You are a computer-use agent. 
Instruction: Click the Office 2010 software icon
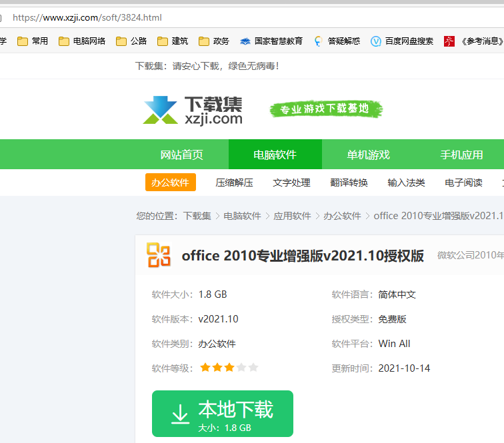point(159,255)
